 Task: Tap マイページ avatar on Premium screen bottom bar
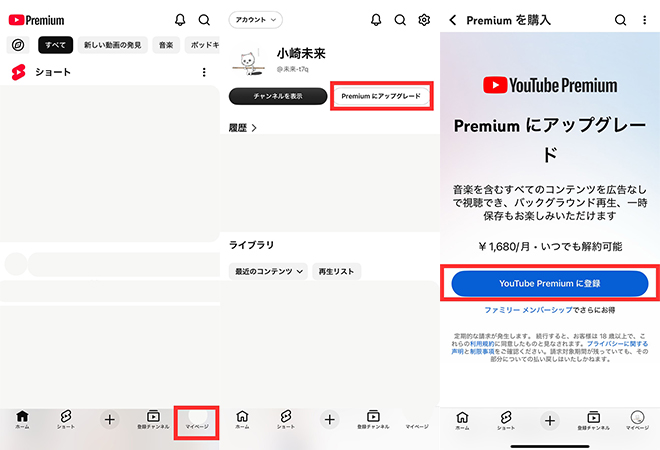coord(637,420)
